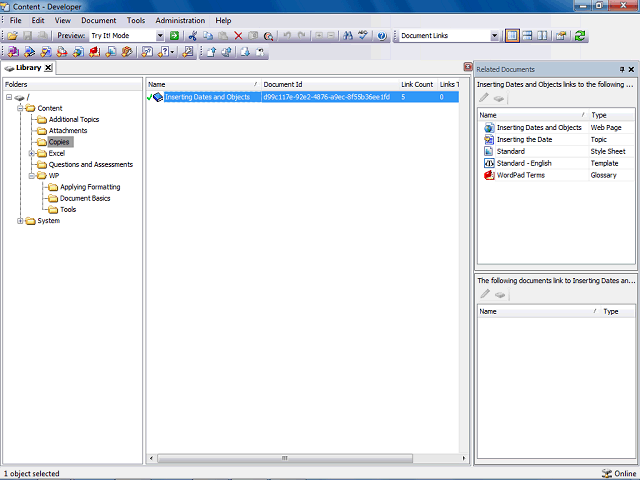The image size is (640, 480).
Task: Click the New Question icon after the separator
Action: point(147,52)
